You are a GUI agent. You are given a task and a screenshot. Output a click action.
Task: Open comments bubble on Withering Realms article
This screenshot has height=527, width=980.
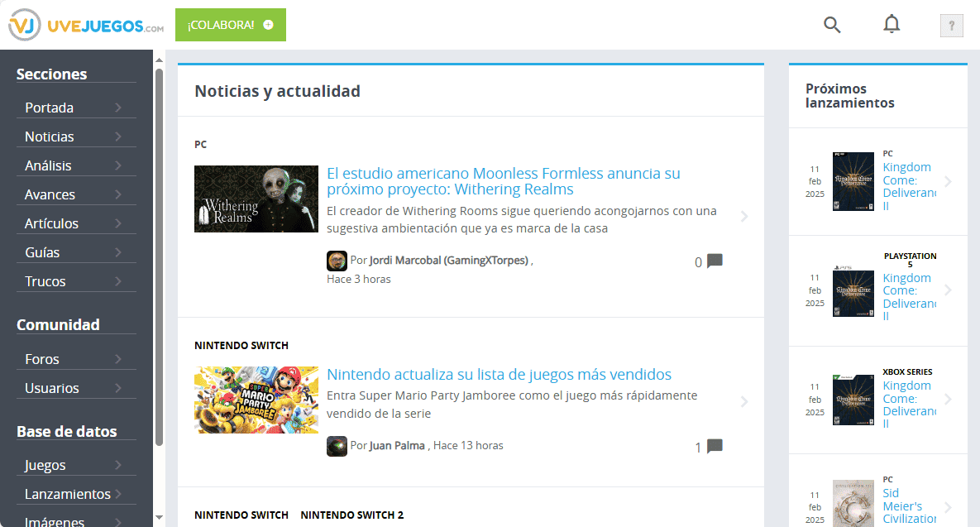[x=715, y=261]
